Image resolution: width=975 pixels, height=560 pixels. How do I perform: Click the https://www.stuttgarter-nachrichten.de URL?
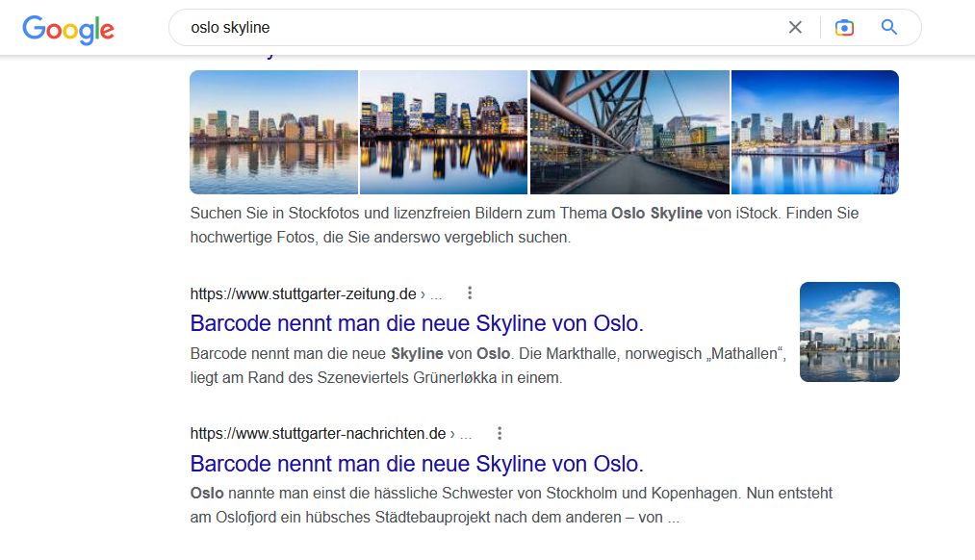318,434
